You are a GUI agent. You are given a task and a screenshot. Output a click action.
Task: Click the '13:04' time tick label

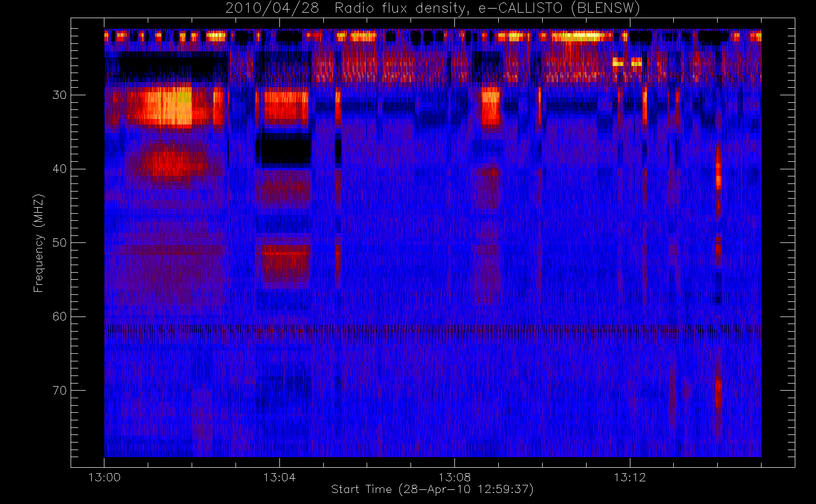(279, 477)
